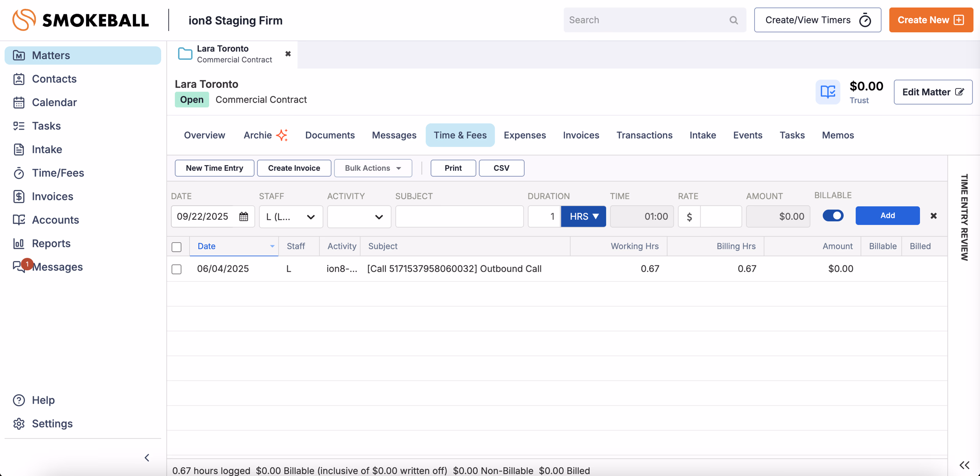This screenshot has width=980, height=476.
Task: Open the Transactions tab
Action: click(x=644, y=135)
